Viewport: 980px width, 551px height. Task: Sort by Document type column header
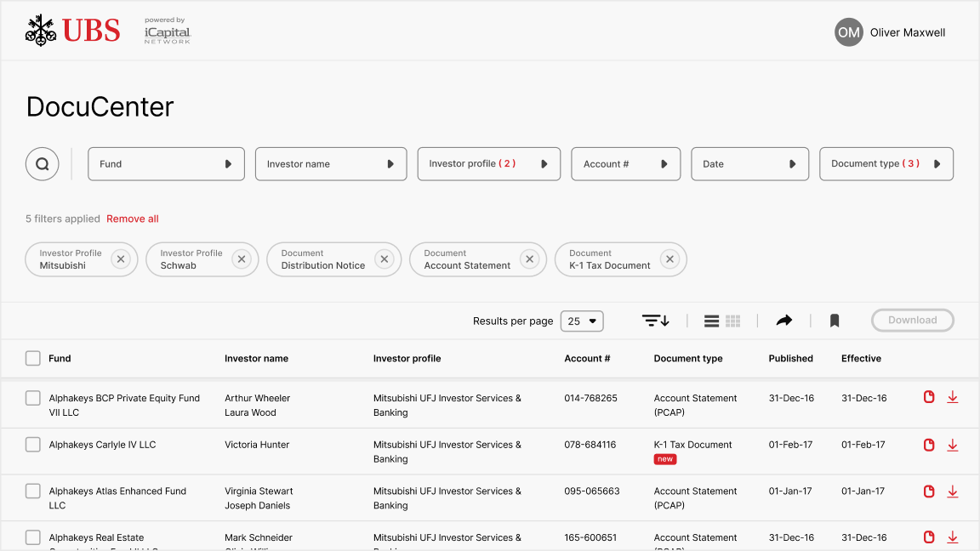(688, 358)
